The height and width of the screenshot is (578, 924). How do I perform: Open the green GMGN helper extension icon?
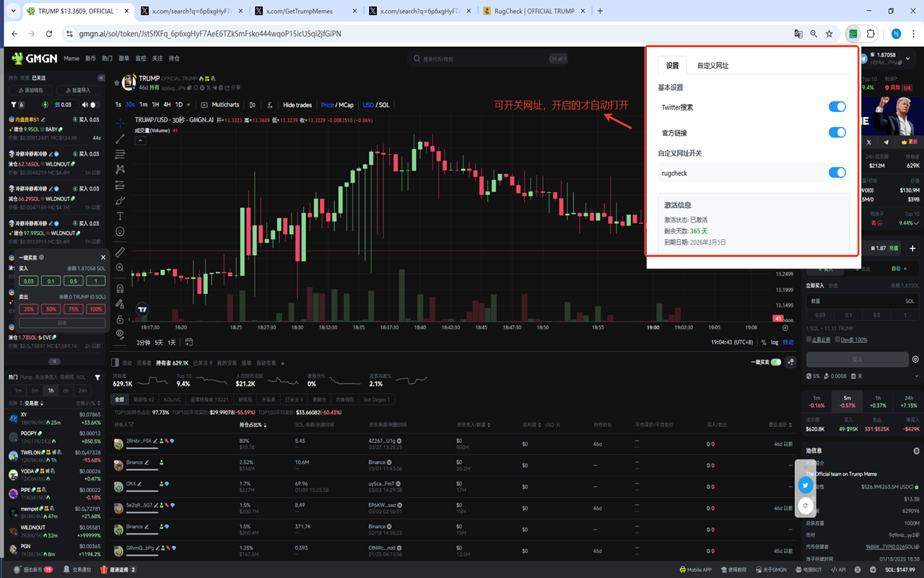click(x=853, y=33)
